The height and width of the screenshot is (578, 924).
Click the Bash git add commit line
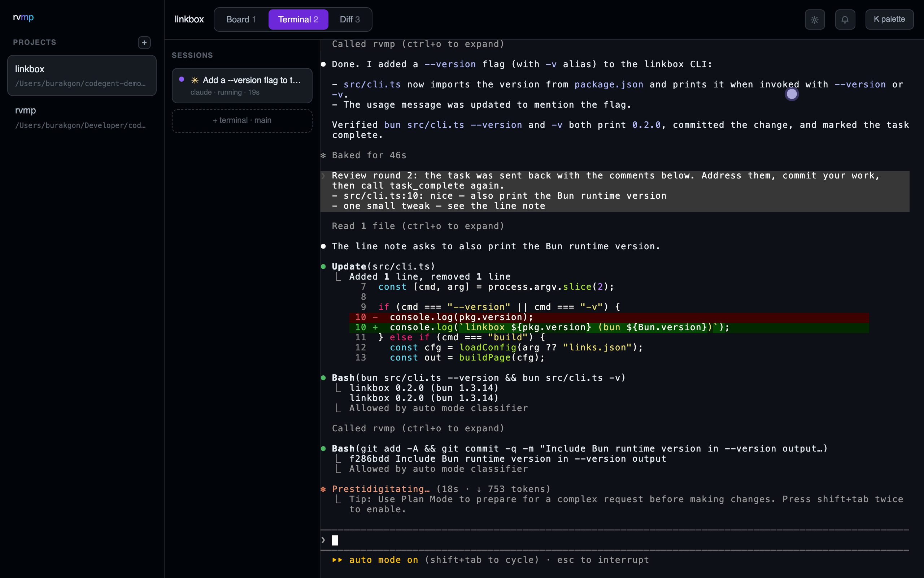click(x=579, y=448)
